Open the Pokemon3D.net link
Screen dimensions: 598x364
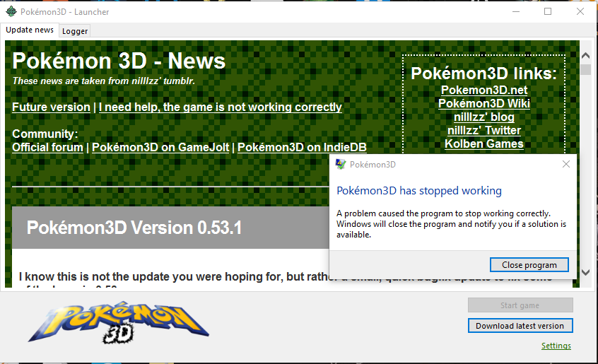tap(484, 90)
